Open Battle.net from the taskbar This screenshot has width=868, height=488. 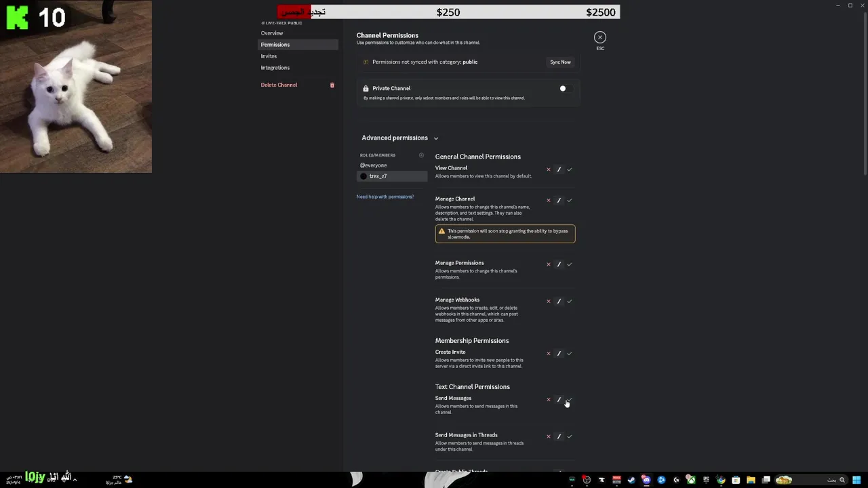(661, 480)
